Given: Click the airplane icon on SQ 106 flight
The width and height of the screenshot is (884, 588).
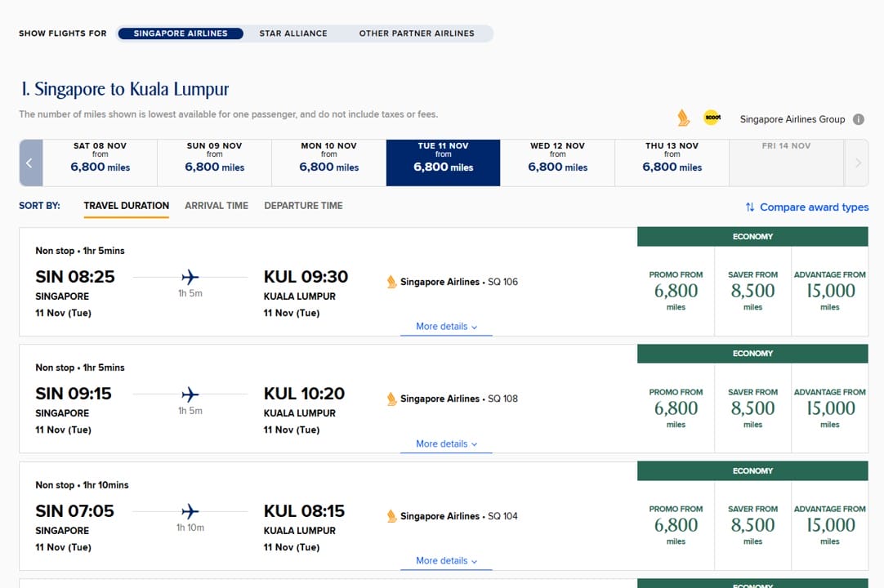Looking at the screenshot, I should click(190, 278).
